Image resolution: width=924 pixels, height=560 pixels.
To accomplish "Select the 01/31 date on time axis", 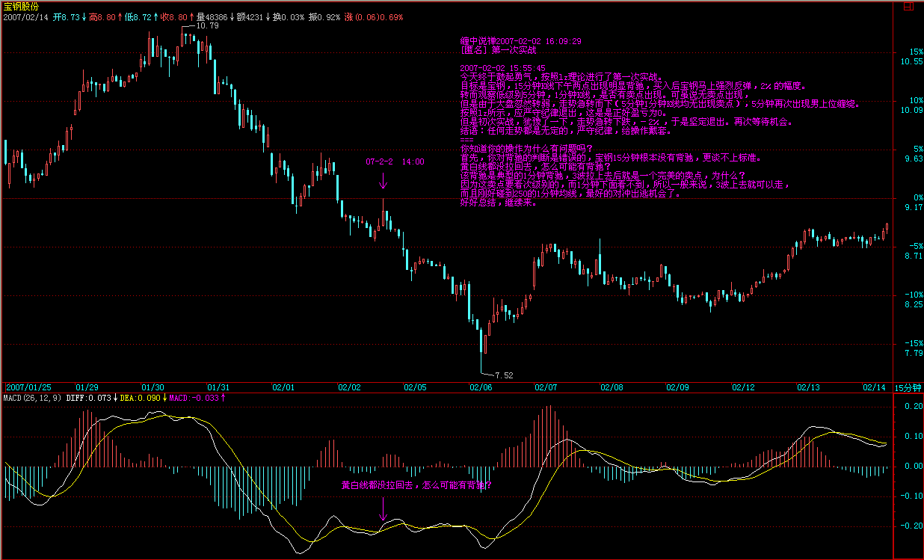I will point(218,387).
